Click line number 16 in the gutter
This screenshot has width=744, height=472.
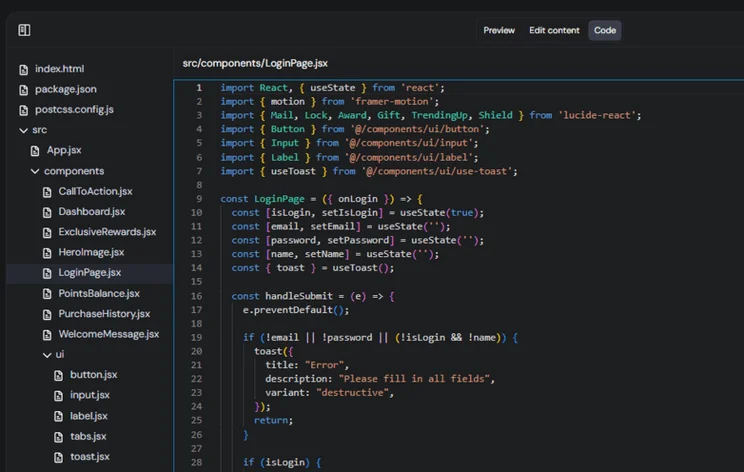(x=196, y=296)
